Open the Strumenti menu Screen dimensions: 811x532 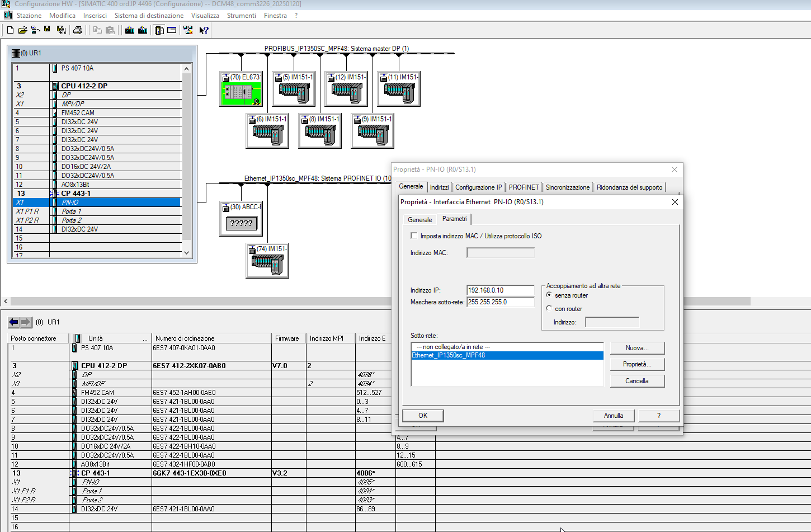click(x=241, y=16)
